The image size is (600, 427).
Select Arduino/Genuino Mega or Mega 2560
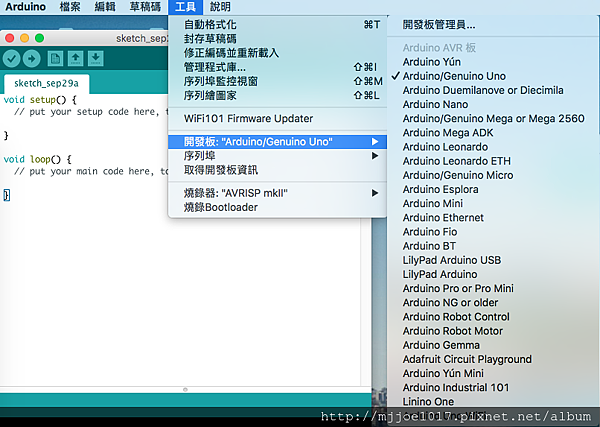pyautogui.click(x=493, y=118)
